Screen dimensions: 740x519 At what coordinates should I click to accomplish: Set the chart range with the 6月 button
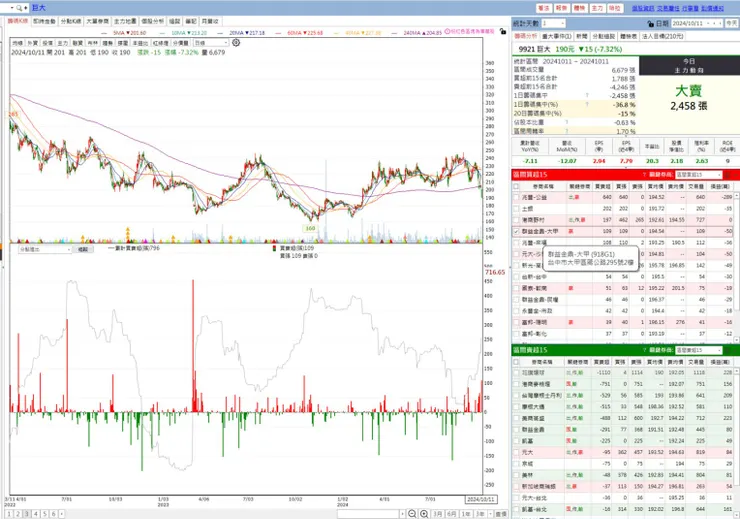click(x=452, y=514)
